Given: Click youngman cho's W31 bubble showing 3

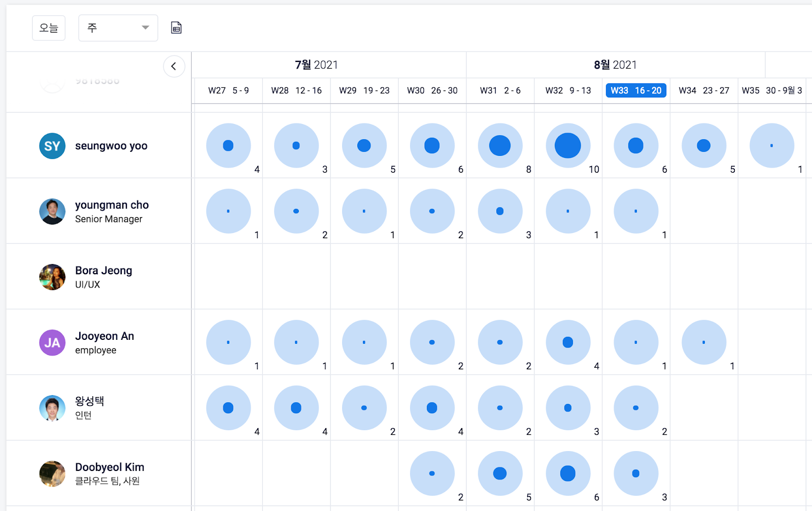Looking at the screenshot, I should click(500, 211).
